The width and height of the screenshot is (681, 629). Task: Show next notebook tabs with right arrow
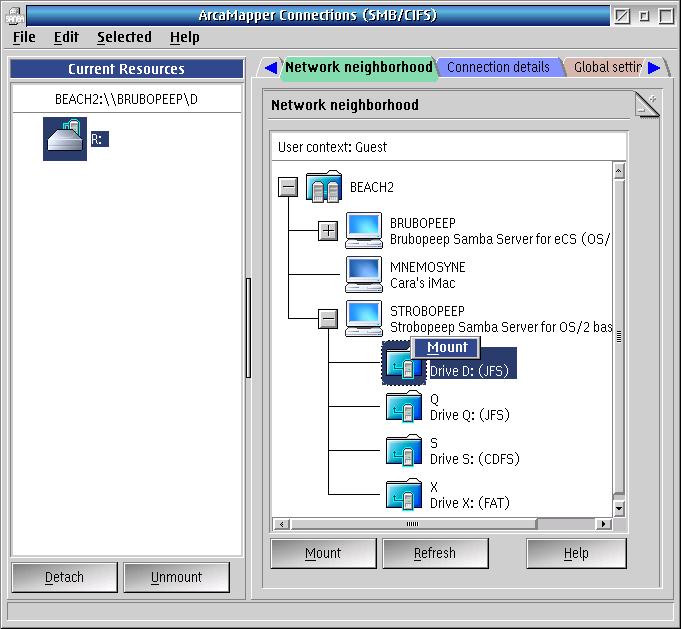click(654, 67)
